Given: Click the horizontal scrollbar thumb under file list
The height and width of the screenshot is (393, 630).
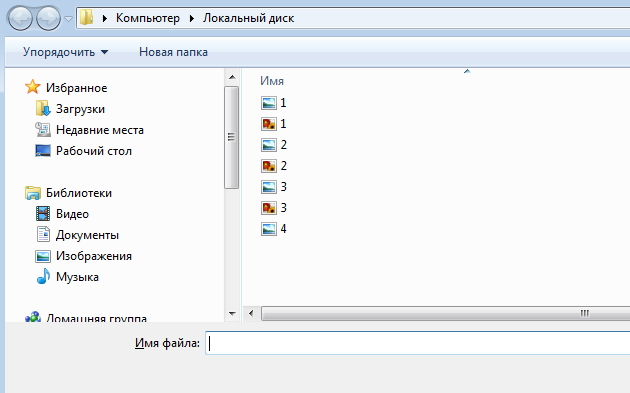Looking at the screenshot, I should [446, 313].
